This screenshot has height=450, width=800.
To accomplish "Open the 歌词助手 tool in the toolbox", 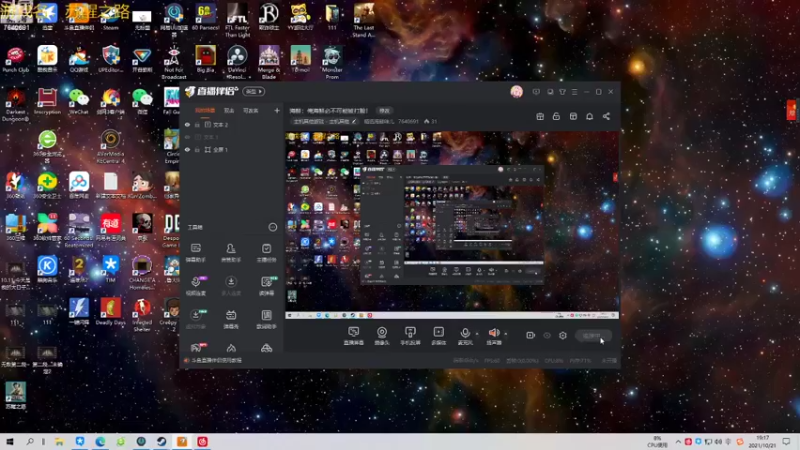I will tap(266, 319).
